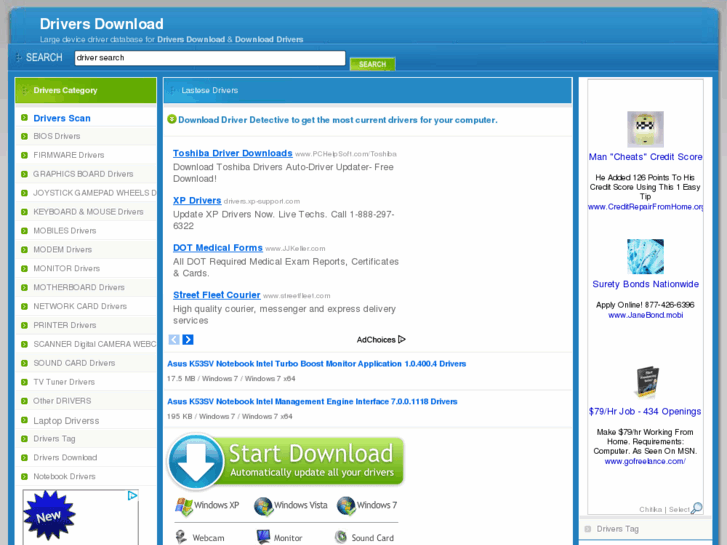Open Asus K53SV Turbo Boost Monitor driver

pos(316,364)
